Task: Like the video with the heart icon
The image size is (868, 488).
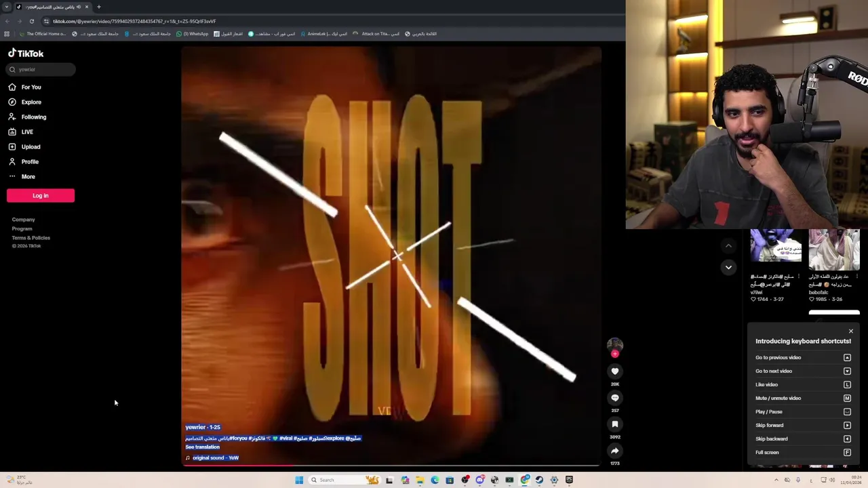Action: click(615, 371)
